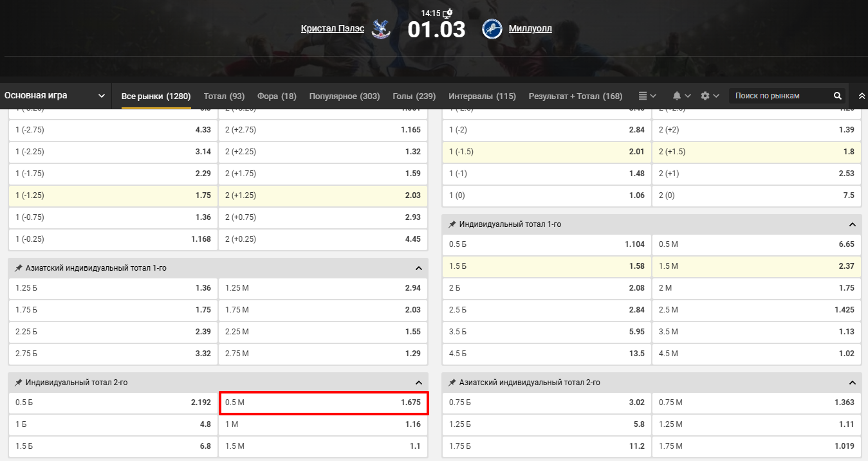Select handicap 2 (+2.75) at 1.165

coord(323,130)
